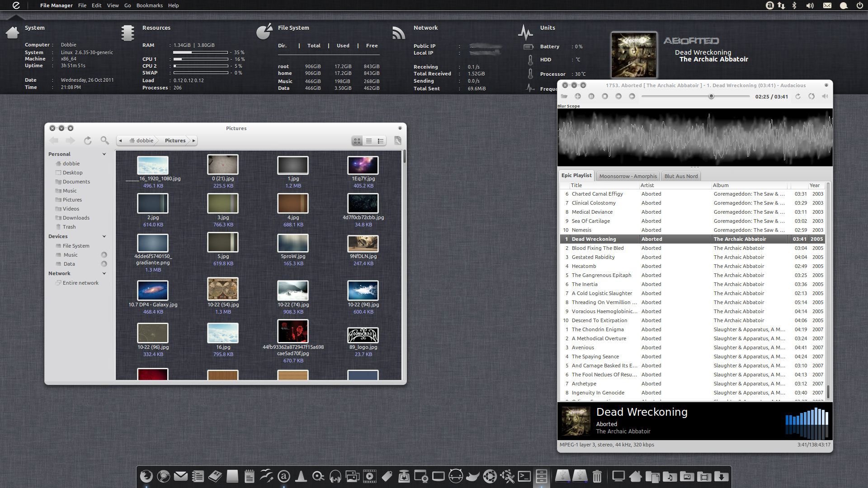Open the home folder dock icon
Screen dimensions: 868x488
pyautogui.click(x=635, y=476)
